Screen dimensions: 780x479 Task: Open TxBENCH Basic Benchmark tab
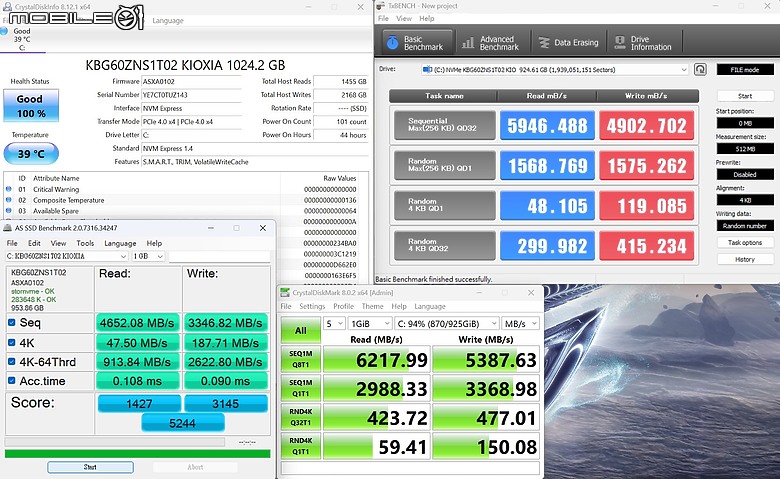point(418,43)
